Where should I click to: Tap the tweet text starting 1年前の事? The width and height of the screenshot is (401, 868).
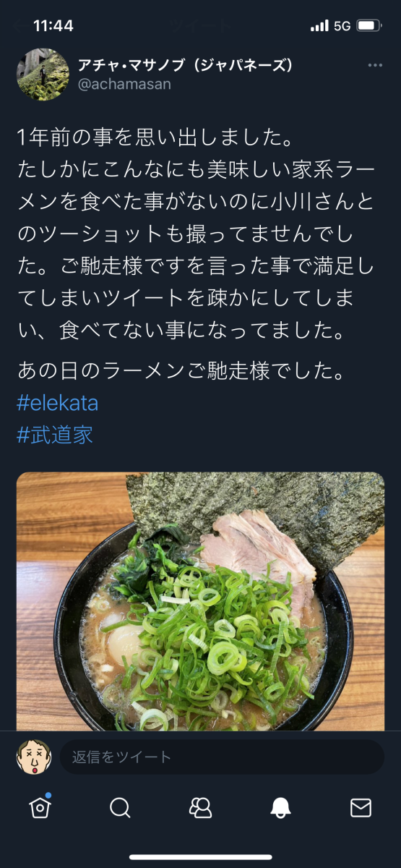point(196,234)
